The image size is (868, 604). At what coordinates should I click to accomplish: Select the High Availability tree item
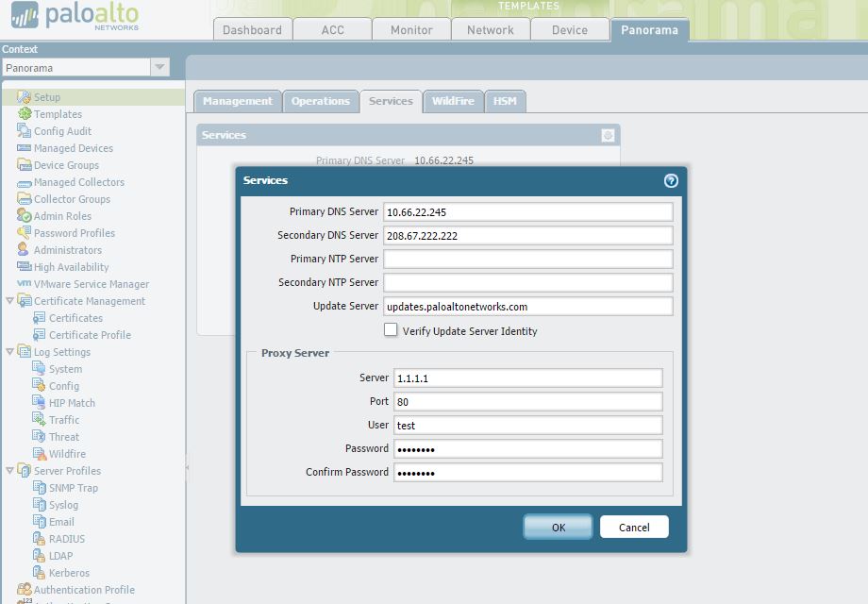coord(71,267)
